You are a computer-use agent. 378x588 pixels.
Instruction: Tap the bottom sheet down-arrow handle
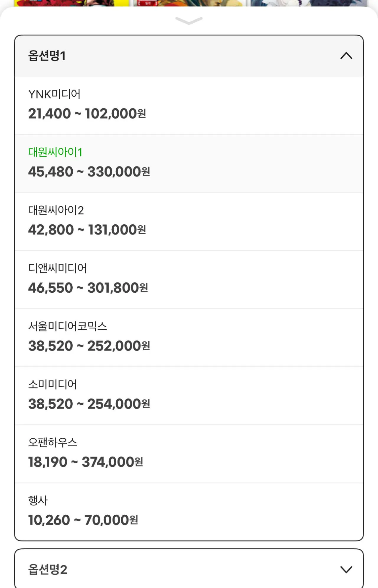pos(189,21)
